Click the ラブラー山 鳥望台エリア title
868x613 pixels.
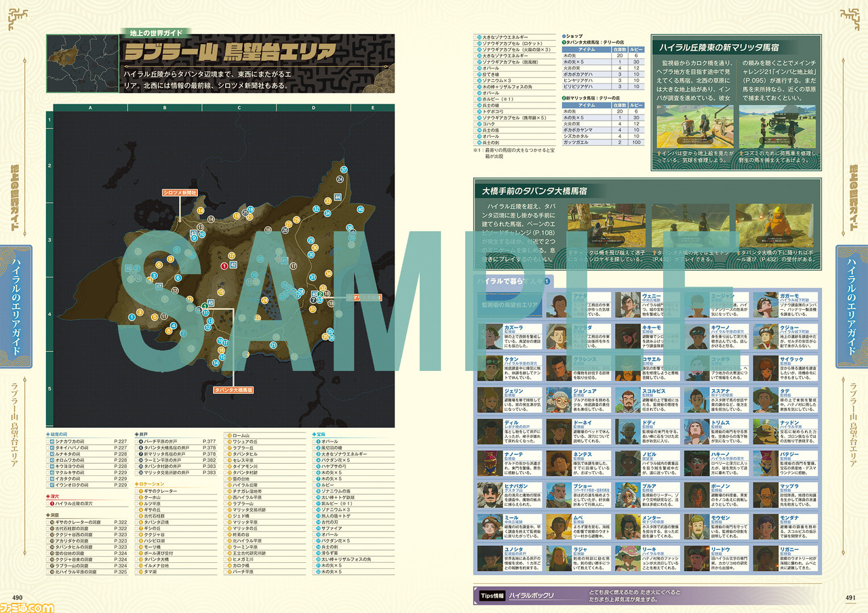point(229,52)
